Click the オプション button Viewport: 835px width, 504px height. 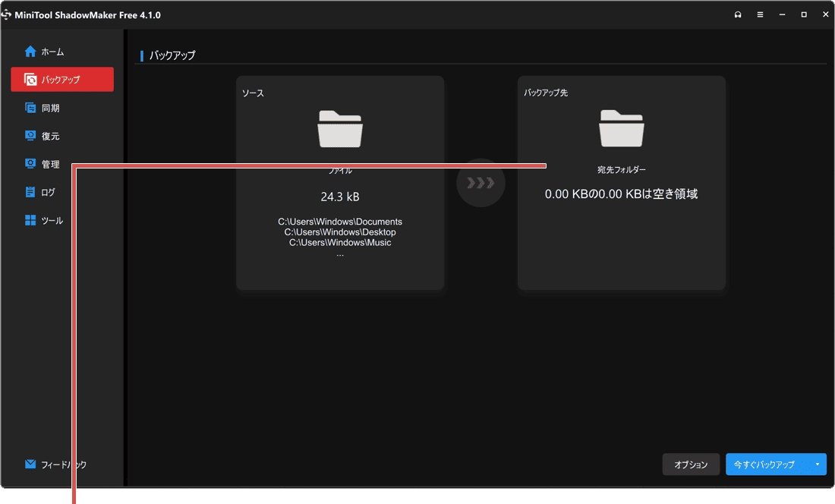pos(691,464)
